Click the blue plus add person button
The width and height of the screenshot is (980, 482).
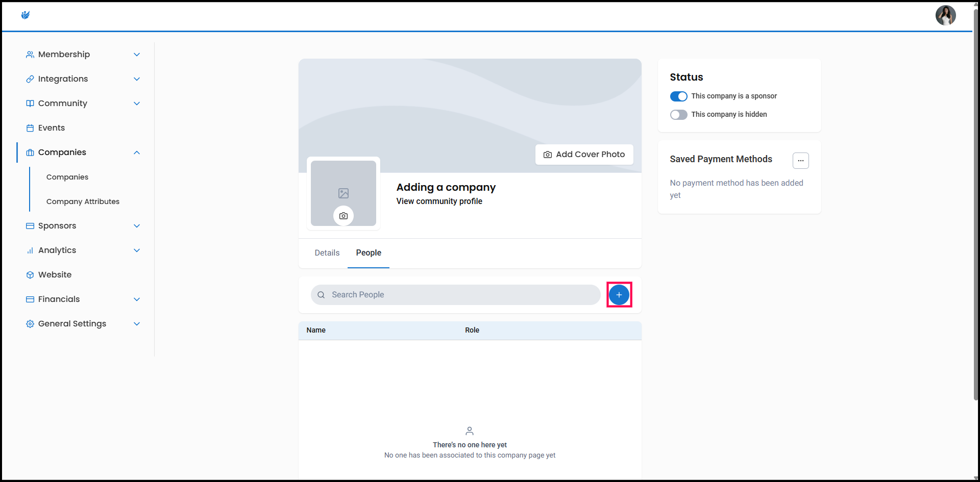point(619,295)
